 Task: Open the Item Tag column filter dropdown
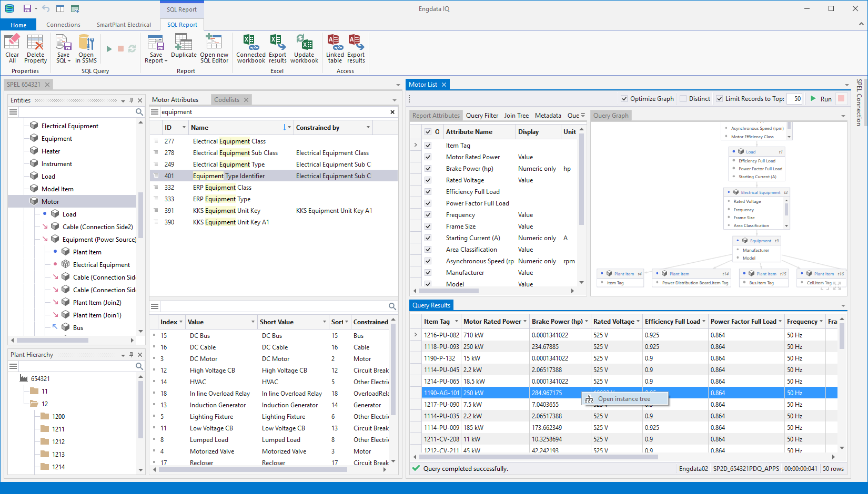point(457,322)
